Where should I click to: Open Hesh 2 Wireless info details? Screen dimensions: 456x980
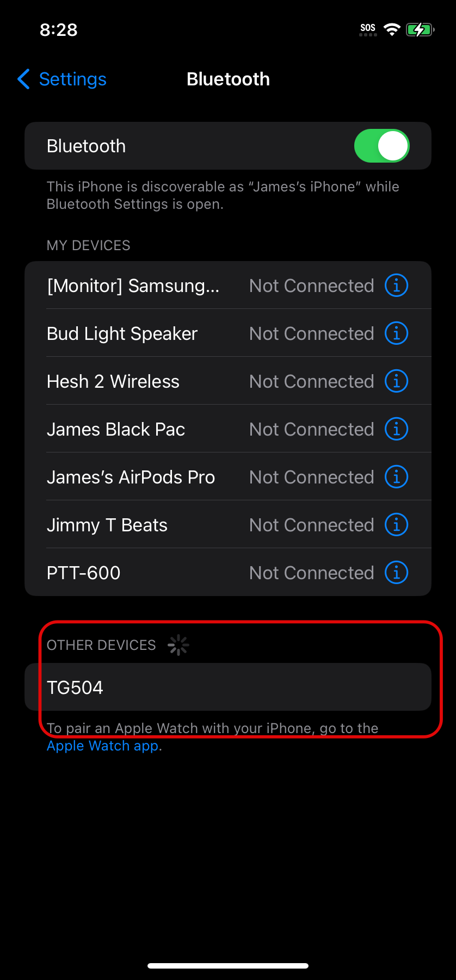[x=396, y=381]
